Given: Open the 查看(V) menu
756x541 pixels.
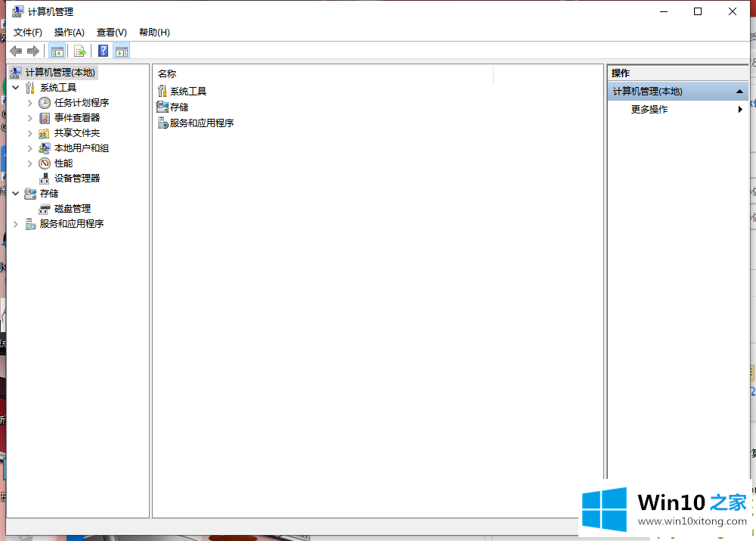Looking at the screenshot, I should tap(111, 33).
